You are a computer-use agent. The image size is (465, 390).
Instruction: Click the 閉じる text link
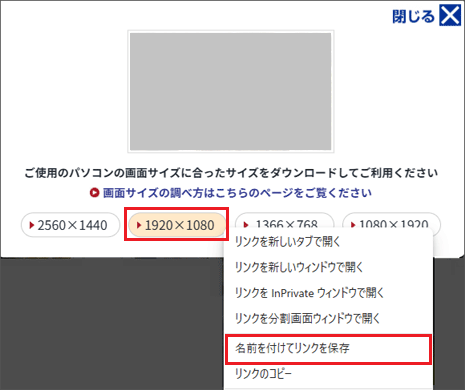(413, 16)
